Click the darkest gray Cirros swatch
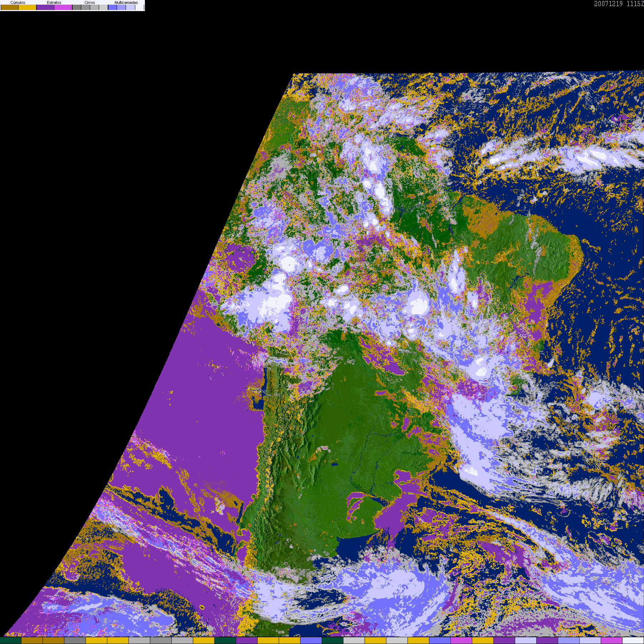 click(77, 8)
